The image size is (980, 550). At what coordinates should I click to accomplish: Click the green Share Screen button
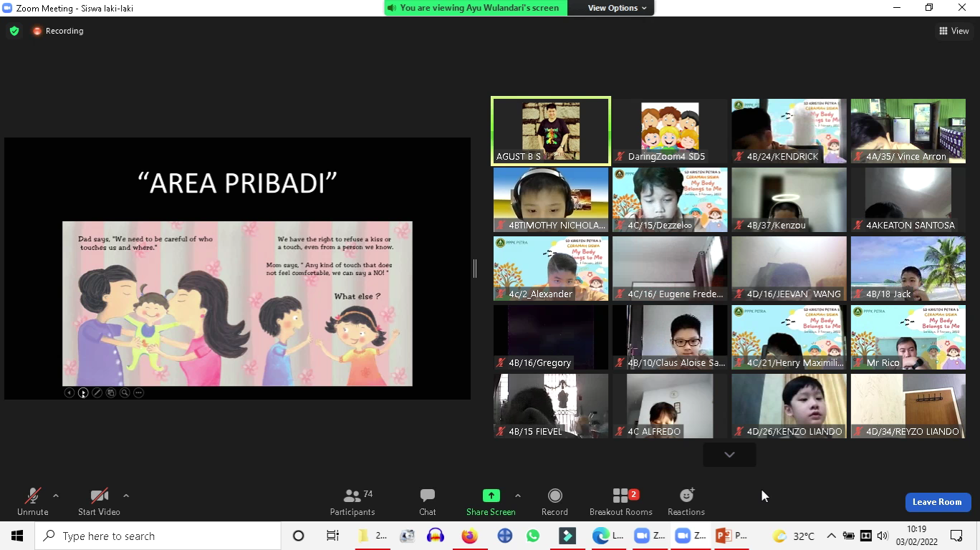[491, 501]
